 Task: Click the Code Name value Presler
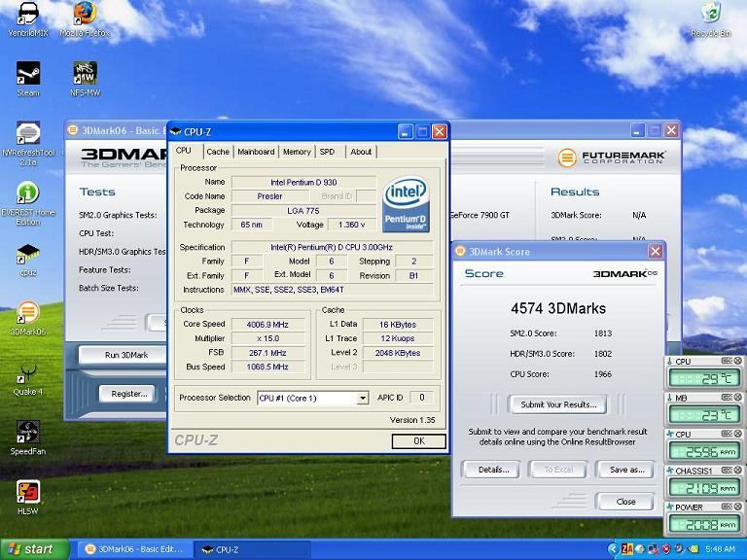[269, 196]
